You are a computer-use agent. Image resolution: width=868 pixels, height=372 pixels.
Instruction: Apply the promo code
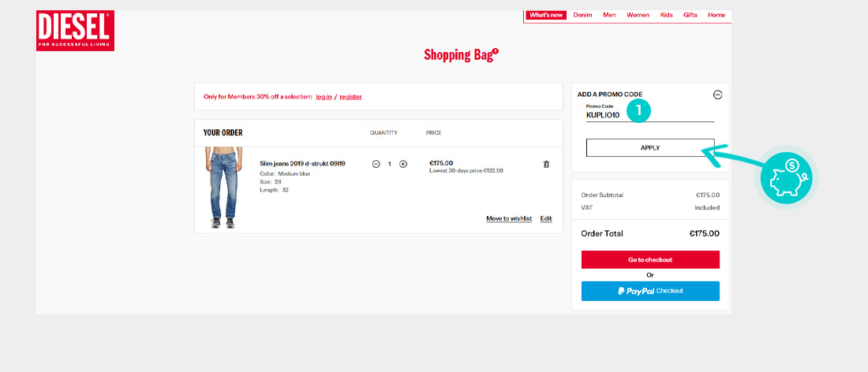[x=650, y=148]
